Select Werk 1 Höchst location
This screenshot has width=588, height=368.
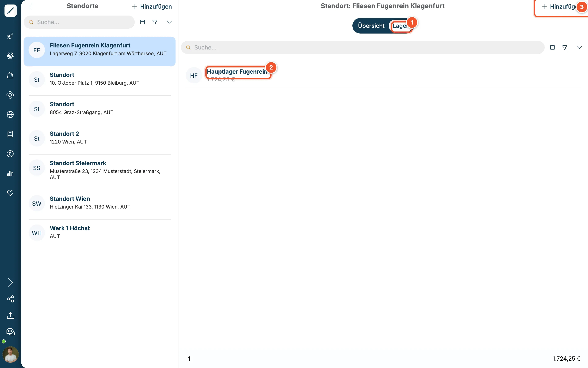[x=100, y=234]
